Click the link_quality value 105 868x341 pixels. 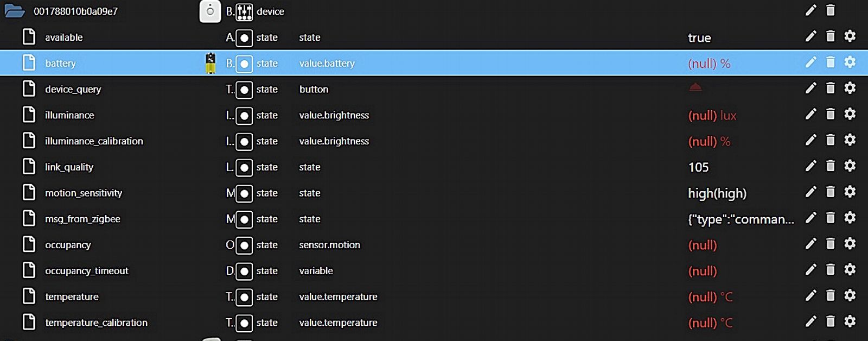point(698,167)
